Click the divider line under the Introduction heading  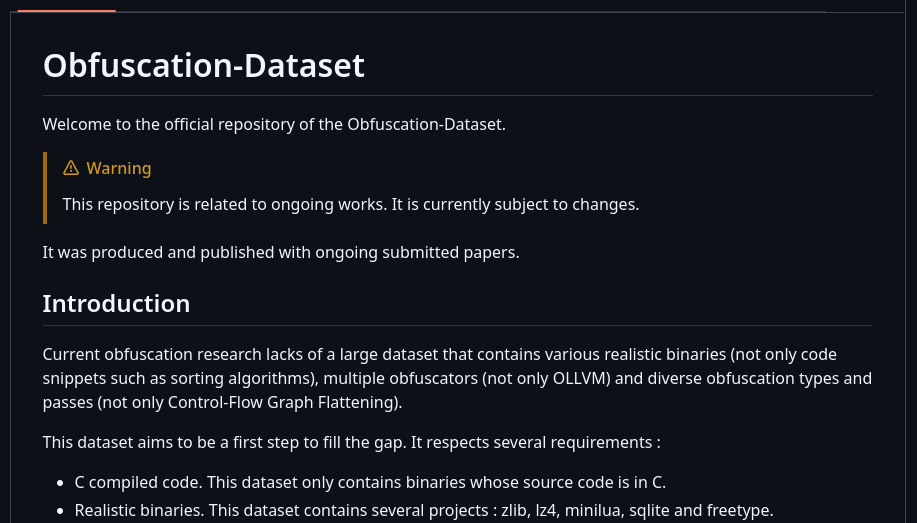pyautogui.click(x=457, y=325)
